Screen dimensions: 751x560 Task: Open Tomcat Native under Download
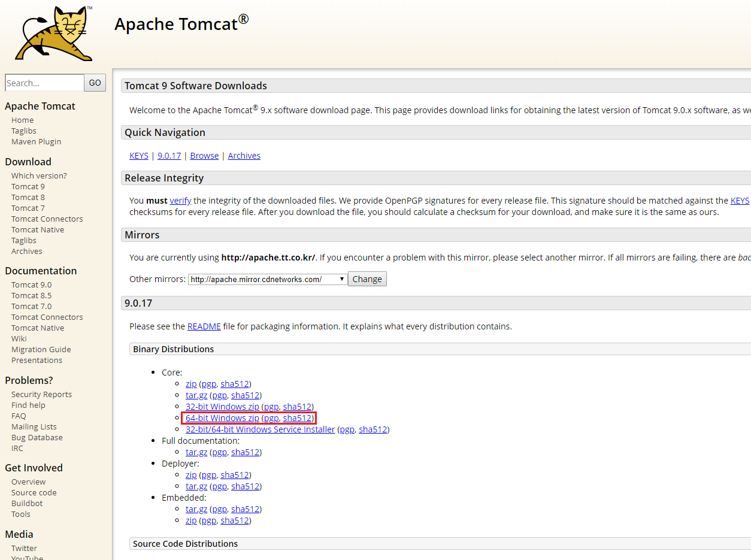click(x=38, y=229)
